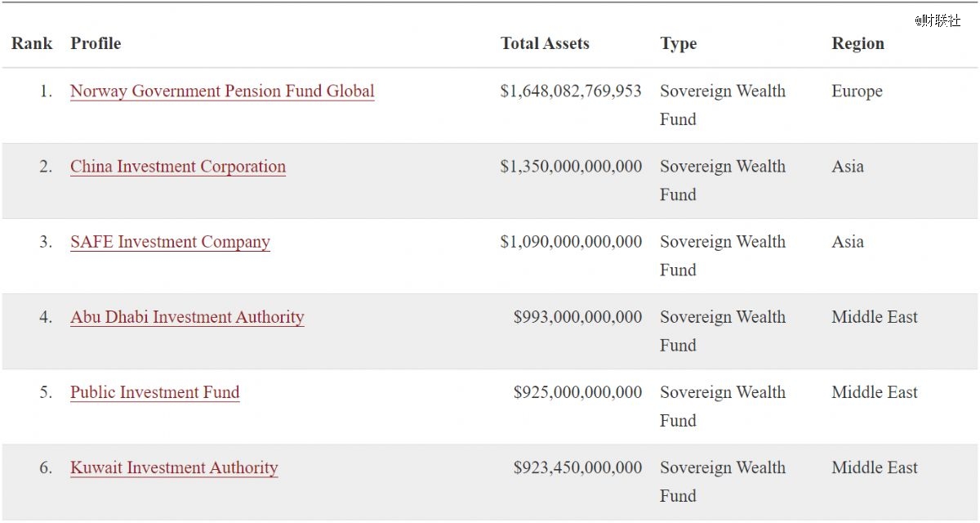980x523 pixels.
Task: Open the Public Investment Fund profile
Action: (154, 392)
